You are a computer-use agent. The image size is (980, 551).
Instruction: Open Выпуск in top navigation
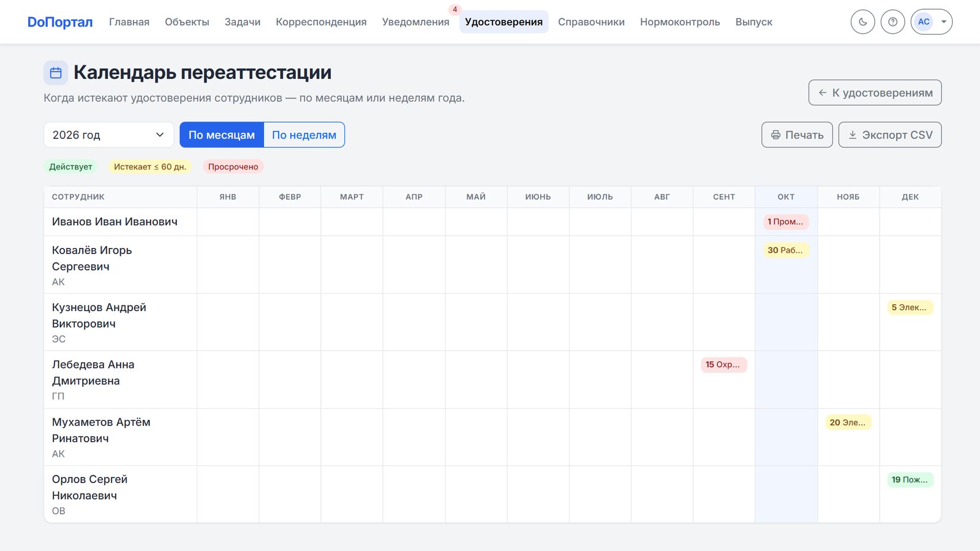click(753, 22)
